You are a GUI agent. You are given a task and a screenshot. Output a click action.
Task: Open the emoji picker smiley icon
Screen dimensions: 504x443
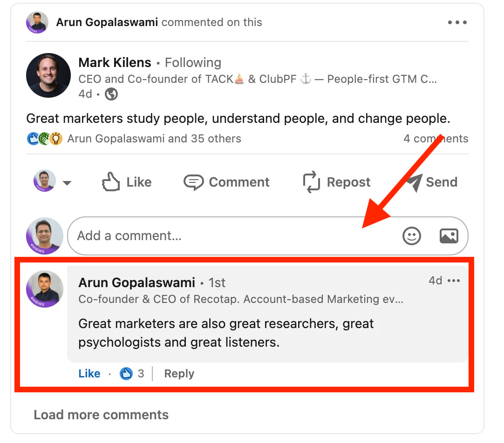pos(411,236)
